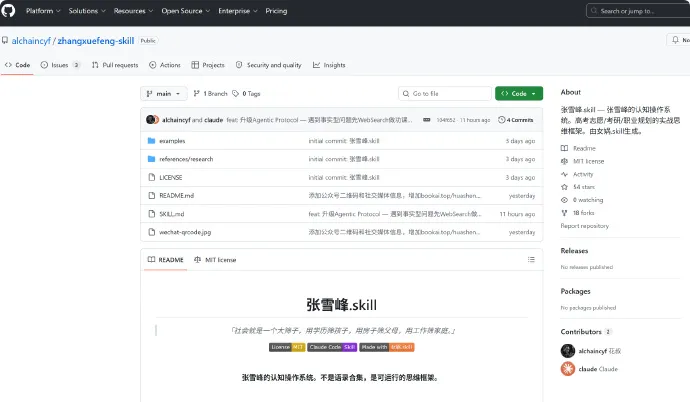
Task: Open zhangxuefeng-skill repository link
Action: (96, 40)
